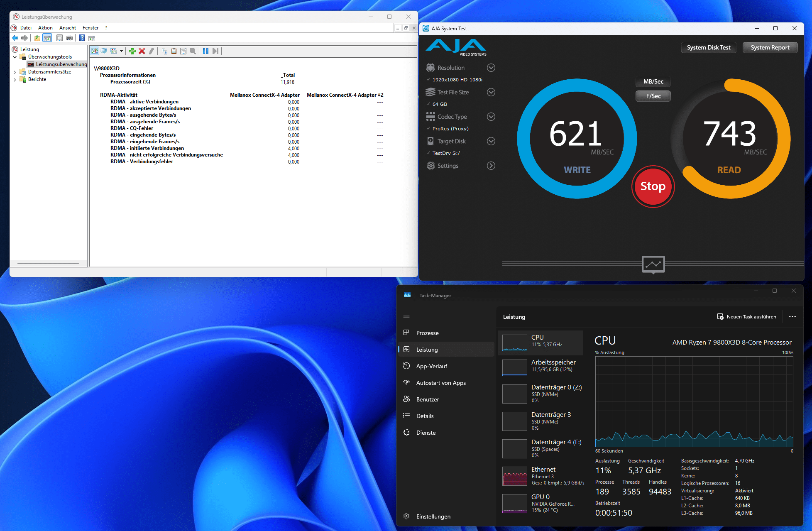Open the three-dot more options menu
The width and height of the screenshot is (812, 531).
[792, 317]
